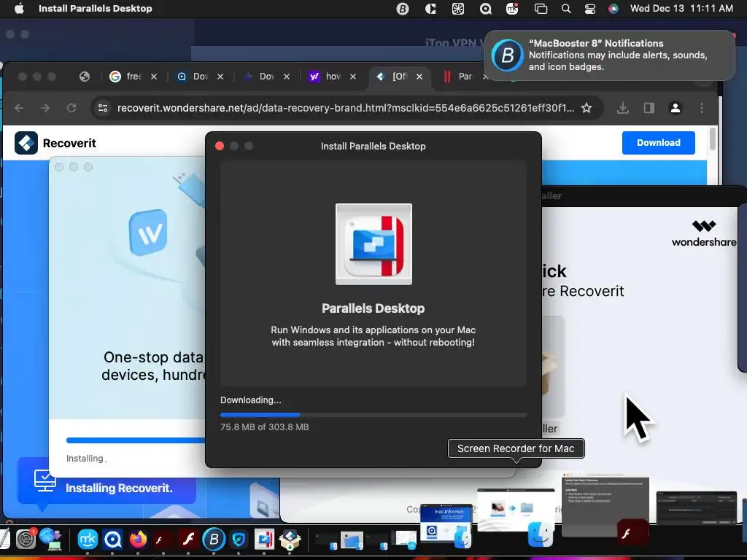Click the MacKeeper icon in the menu bar

(x=513, y=9)
